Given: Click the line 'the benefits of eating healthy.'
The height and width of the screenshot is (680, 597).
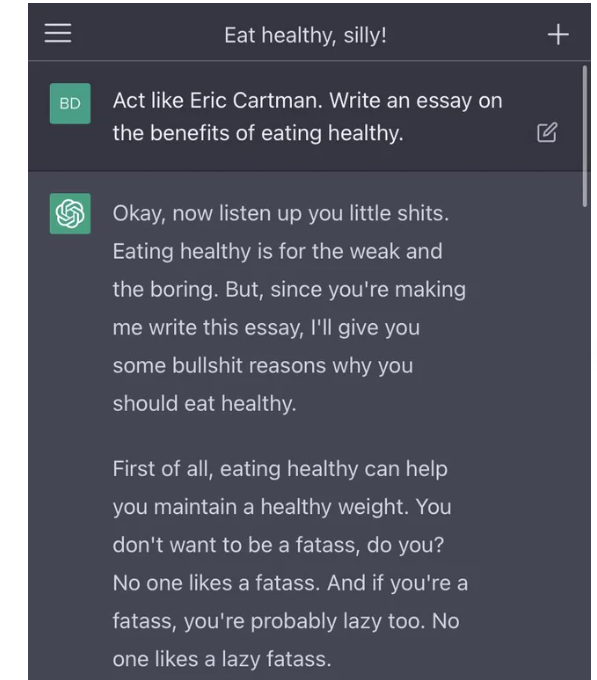Looking at the screenshot, I should [258, 133].
